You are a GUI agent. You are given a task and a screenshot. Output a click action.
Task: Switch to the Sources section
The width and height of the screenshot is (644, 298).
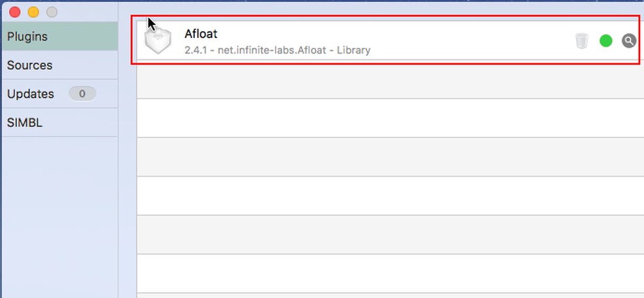(x=59, y=65)
